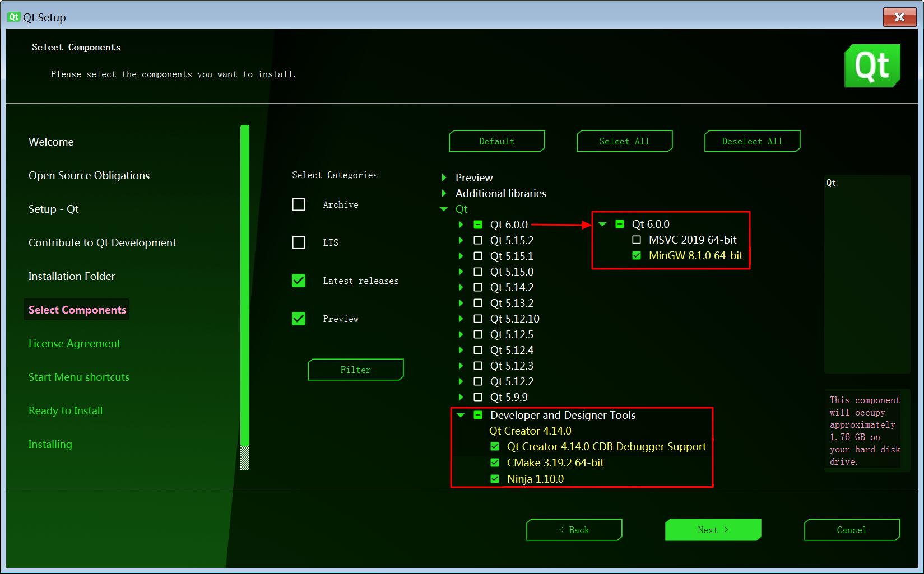The height and width of the screenshot is (574, 924).
Task: Expand the Qt 6.0.0 tree arrow
Action: 461,225
